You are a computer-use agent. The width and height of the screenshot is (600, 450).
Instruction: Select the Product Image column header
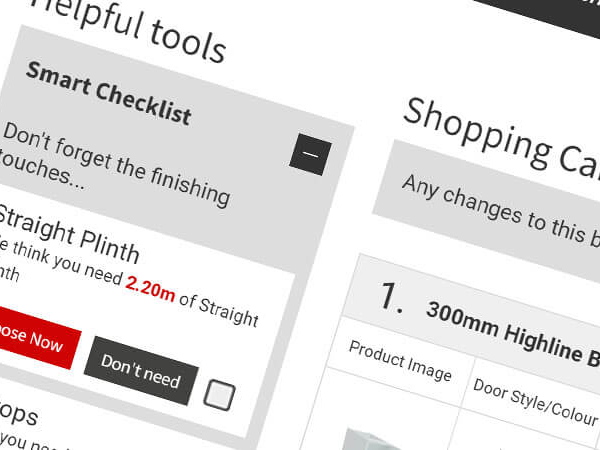click(x=400, y=360)
